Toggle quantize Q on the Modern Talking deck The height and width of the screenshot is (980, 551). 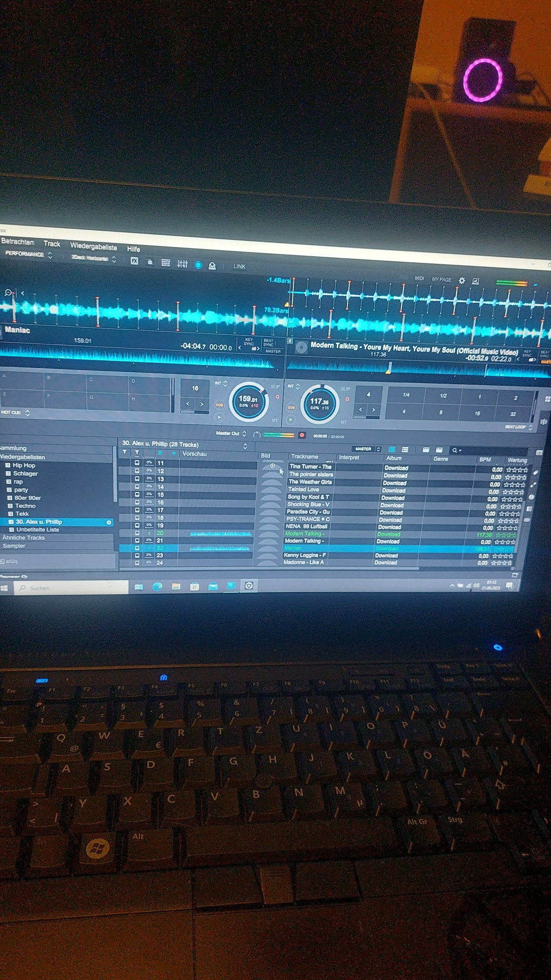point(347,399)
